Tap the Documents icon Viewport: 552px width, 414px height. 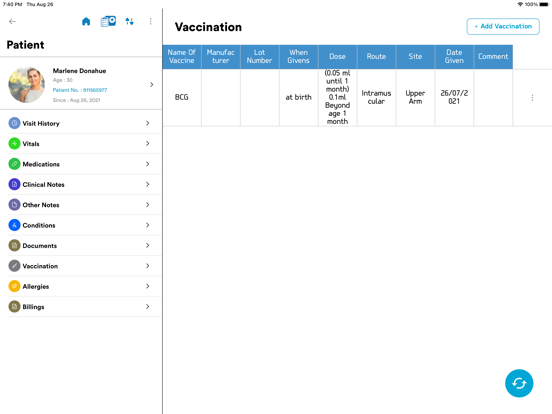point(14,246)
